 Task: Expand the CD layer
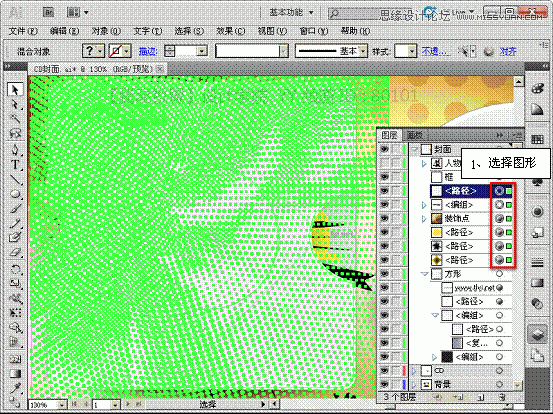pyautogui.click(x=414, y=371)
